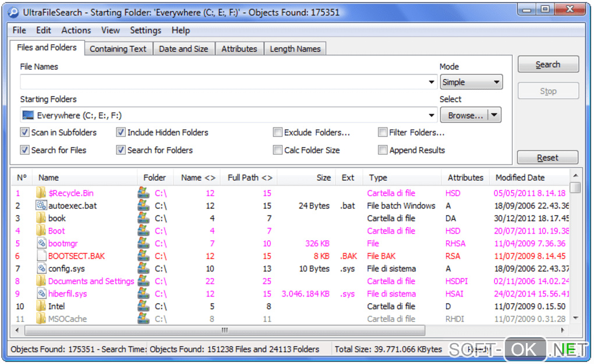Open the Help menu
Image resolution: width=594 pixels, height=364 pixels.
tap(181, 30)
